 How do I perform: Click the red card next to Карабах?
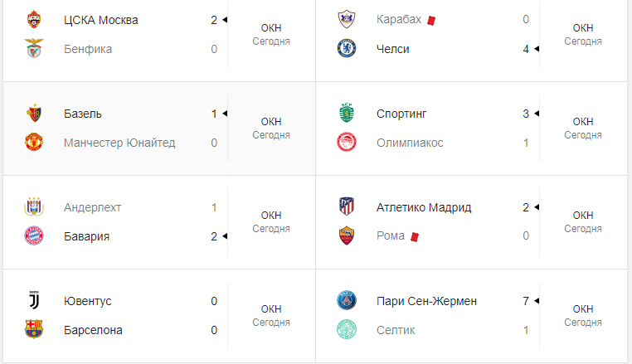coord(431,20)
